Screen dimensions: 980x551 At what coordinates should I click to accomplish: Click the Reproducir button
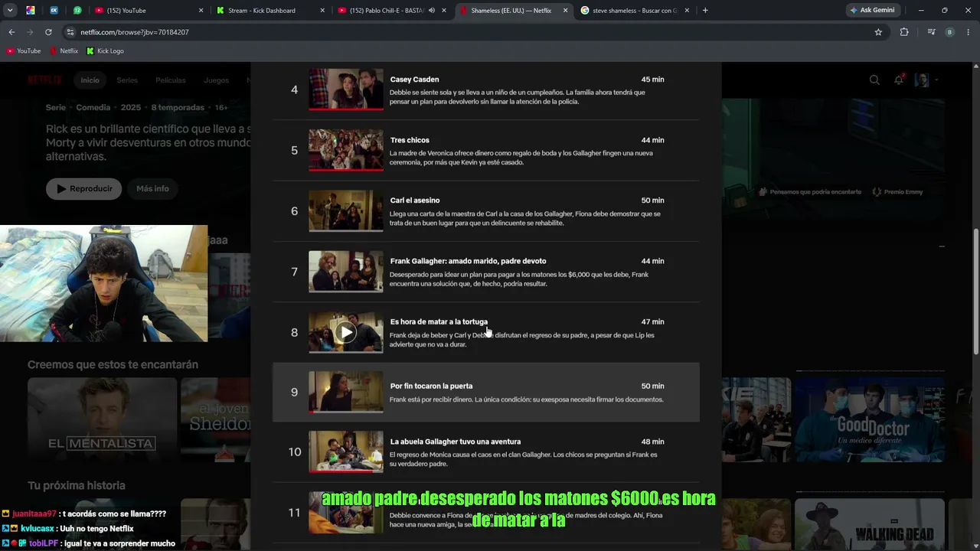[83, 189]
